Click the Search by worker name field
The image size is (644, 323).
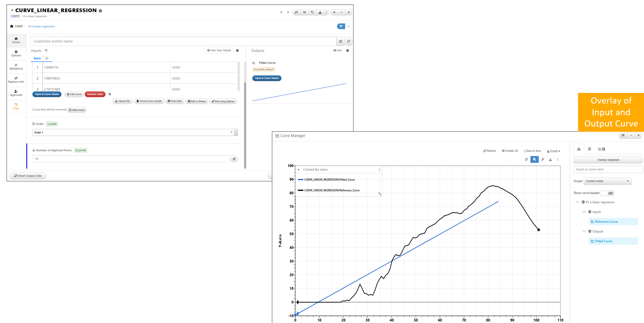click(x=608, y=169)
